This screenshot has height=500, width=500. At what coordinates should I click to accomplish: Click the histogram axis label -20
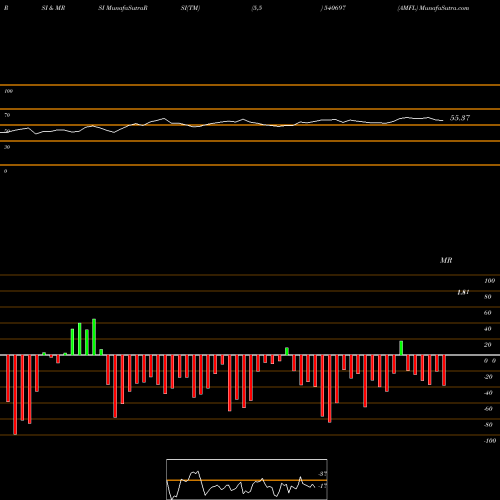point(488,377)
